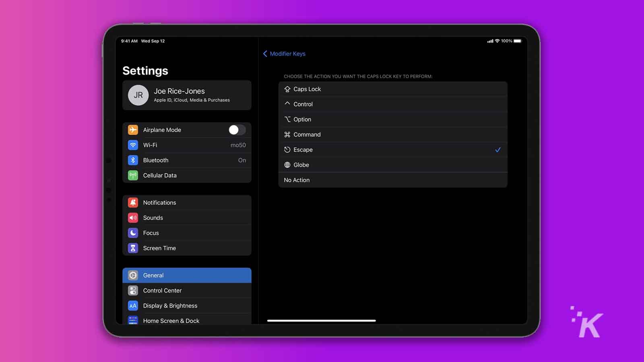Set Caps Lock key to Command
Screen dimensions: 644x362
click(x=393, y=134)
